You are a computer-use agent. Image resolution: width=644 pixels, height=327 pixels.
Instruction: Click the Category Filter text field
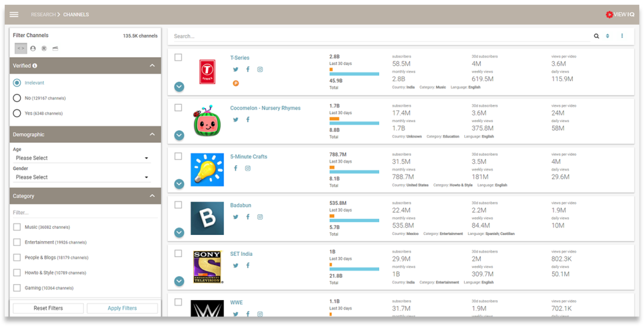85,213
